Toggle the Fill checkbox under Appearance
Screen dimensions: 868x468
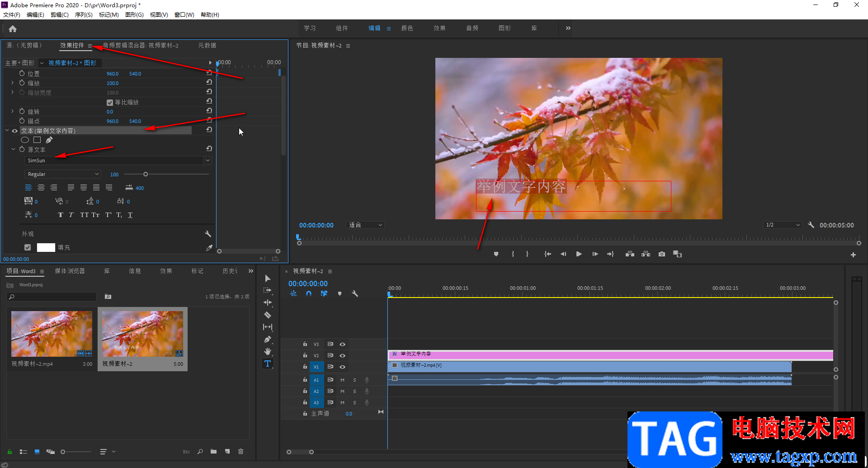(28, 247)
